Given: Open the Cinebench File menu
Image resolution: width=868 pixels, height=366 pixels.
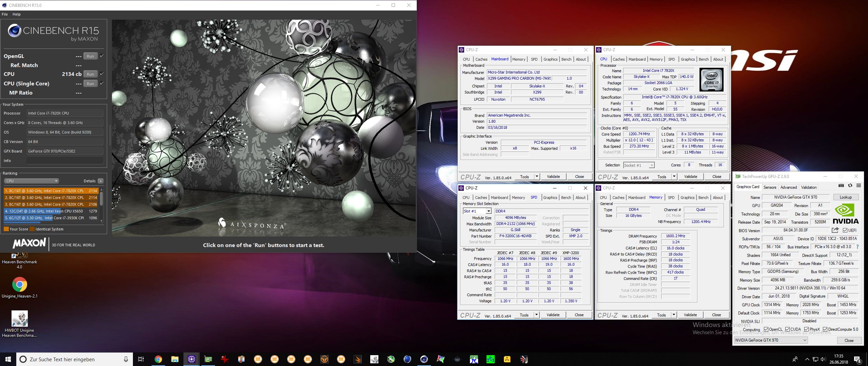Looking at the screenshot, I should (5, 14).
